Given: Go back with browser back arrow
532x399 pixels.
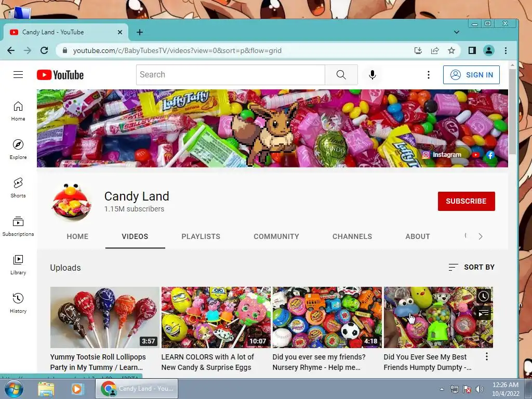Looking at the screenshot, I should point(11,50).
